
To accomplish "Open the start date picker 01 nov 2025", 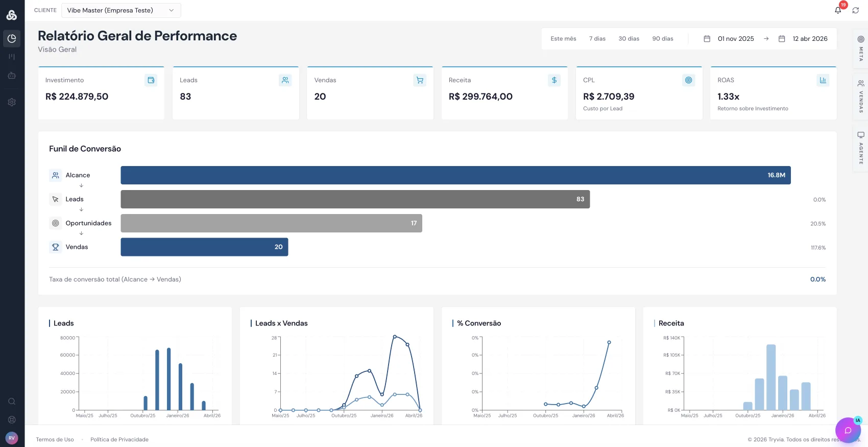I will point(729,39).
